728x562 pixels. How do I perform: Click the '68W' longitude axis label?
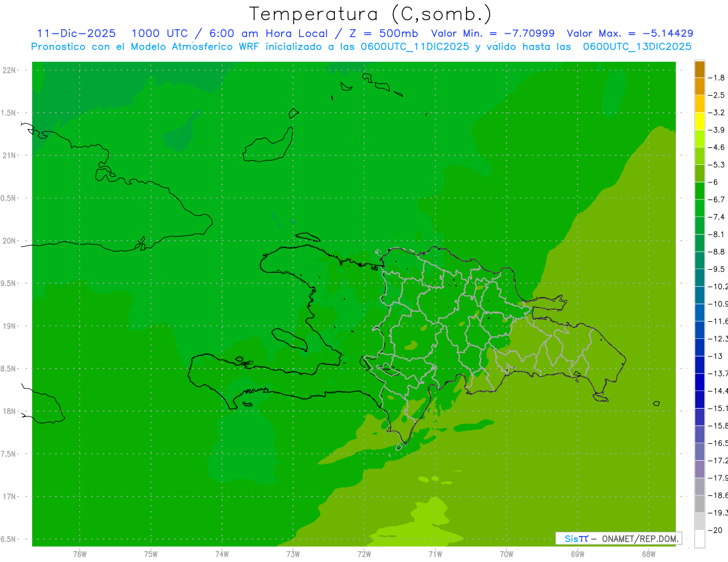pos(649,554)
